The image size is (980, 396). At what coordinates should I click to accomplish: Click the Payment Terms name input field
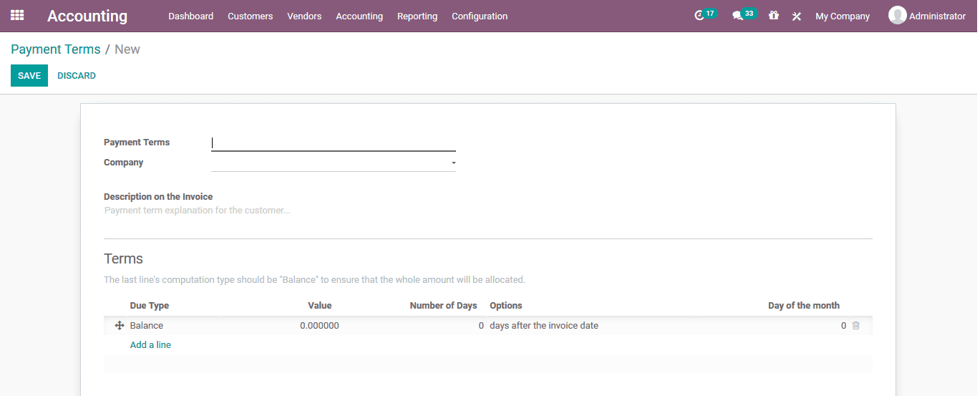(334, 143)
